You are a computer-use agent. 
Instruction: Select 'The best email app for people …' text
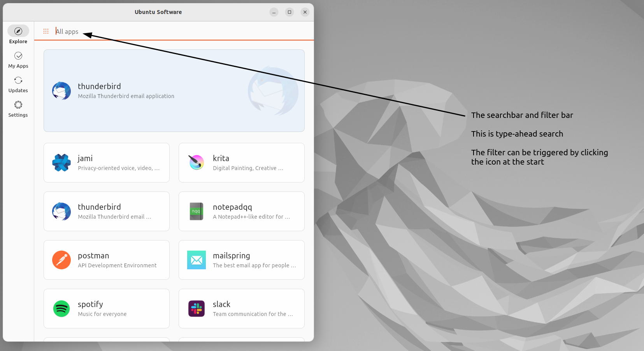click(254, 265)
